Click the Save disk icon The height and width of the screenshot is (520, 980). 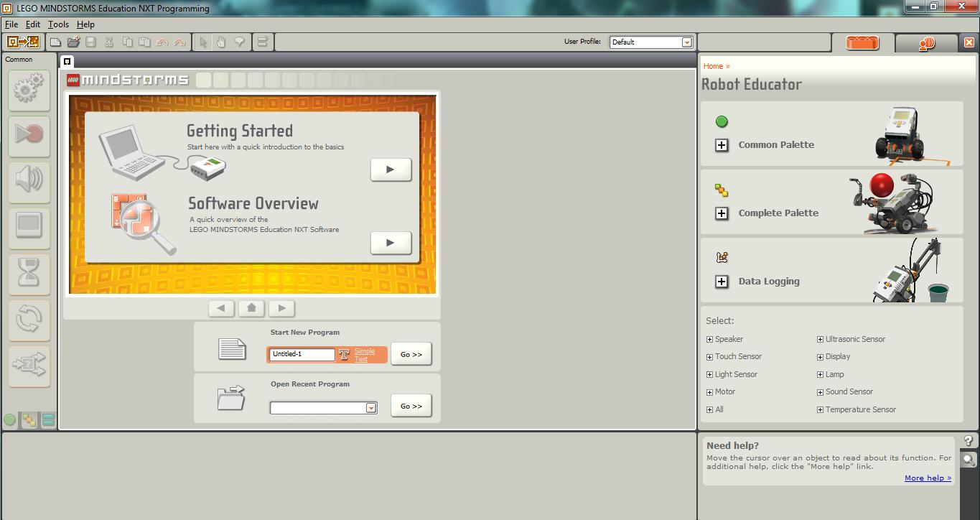(x=91, y=42)
